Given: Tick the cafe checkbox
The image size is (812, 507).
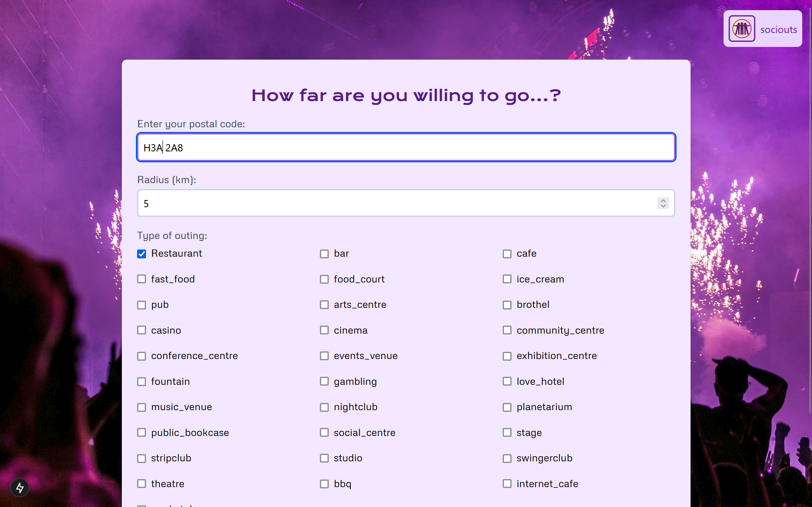Looking at the screenshot, I should pos(507,254).
